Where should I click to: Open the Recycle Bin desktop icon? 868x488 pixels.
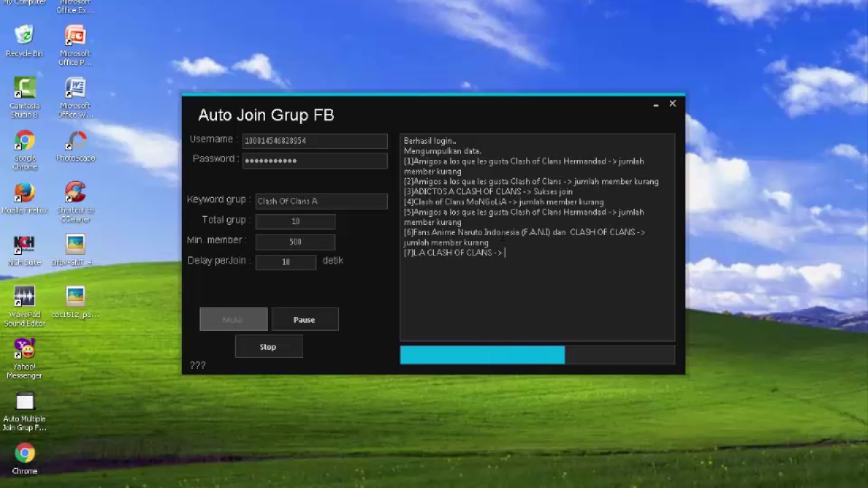[24, 41]
